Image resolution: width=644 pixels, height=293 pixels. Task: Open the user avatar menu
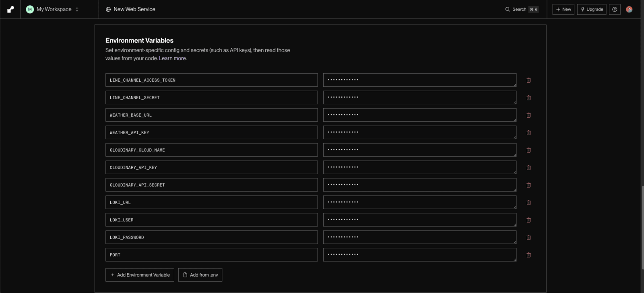click(629, 9)
